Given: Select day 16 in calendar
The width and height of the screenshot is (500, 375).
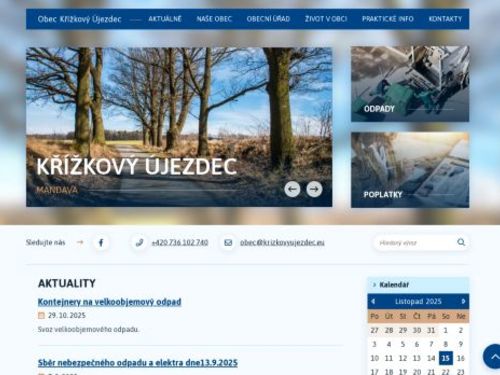Looking at the screenshot, I should coord(461,358).
